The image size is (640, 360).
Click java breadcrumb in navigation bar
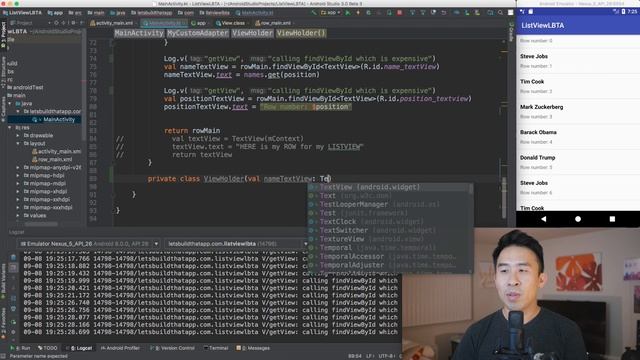coord(118,13)
